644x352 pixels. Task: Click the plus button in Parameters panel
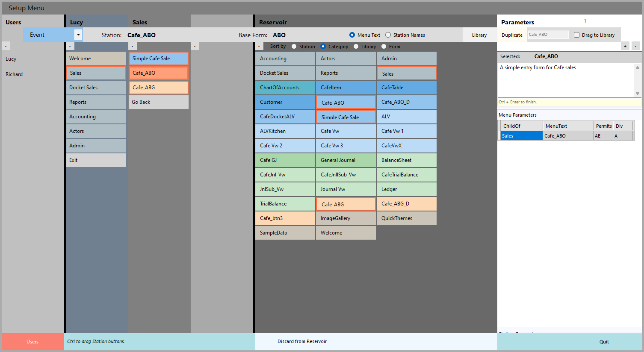625,46
